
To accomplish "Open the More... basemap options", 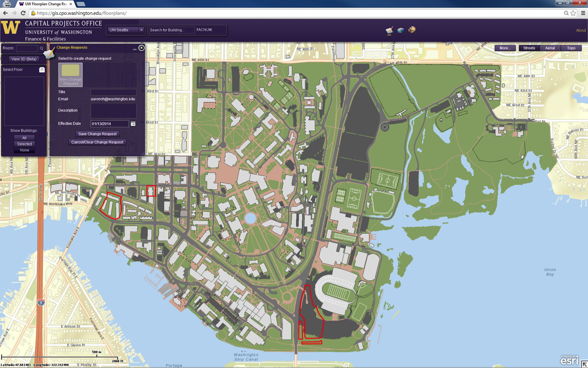I will (x=505, y=48).
